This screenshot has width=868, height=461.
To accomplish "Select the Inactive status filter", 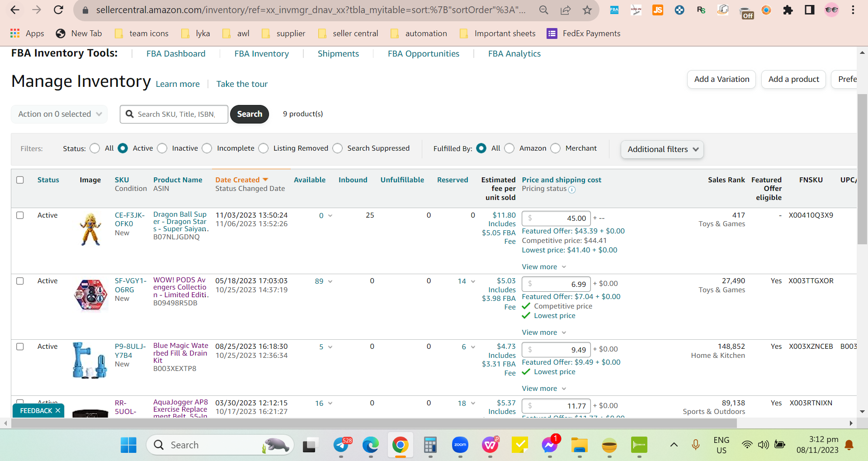I will point(162,148).
